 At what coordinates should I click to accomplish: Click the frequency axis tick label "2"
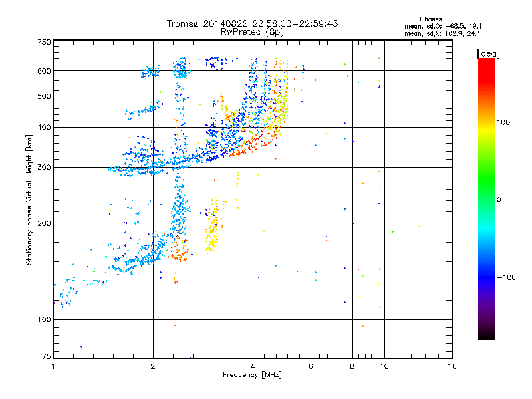pyautogui.click(x=153, y=366)
